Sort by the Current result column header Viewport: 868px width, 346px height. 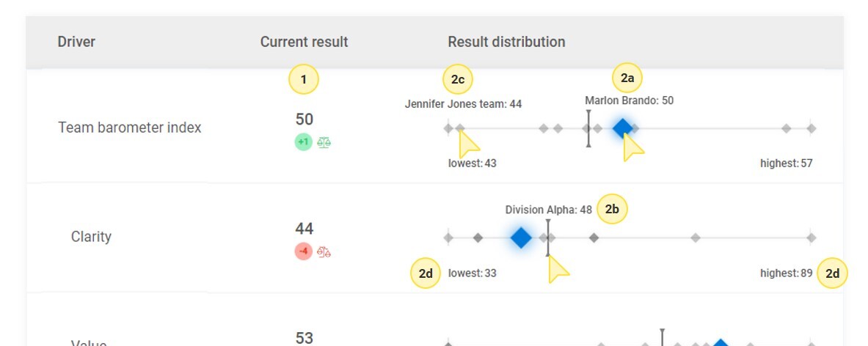coord(304,42)
